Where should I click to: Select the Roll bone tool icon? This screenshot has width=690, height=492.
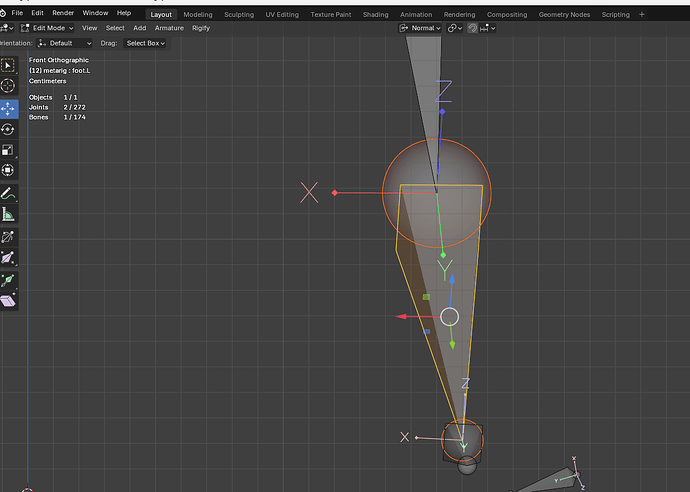(8, 237)
